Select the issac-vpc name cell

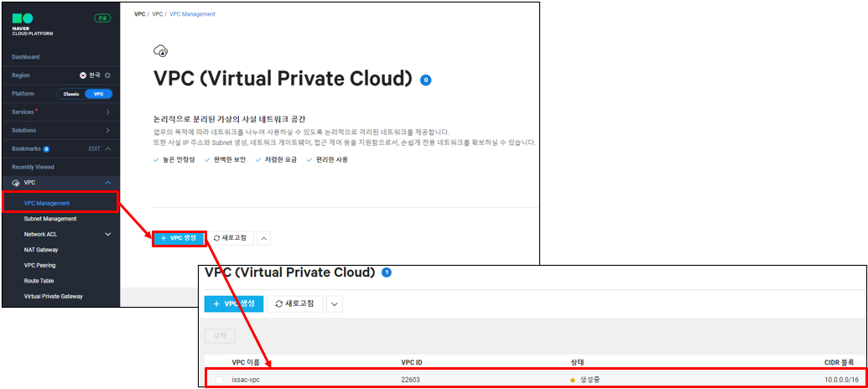[x=245, y=380]
